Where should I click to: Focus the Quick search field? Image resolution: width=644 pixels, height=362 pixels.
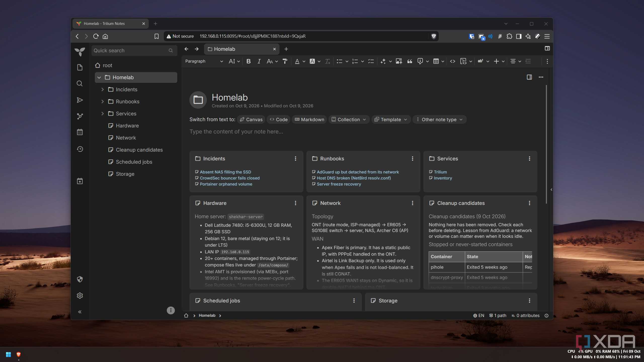tap(134, 51)
